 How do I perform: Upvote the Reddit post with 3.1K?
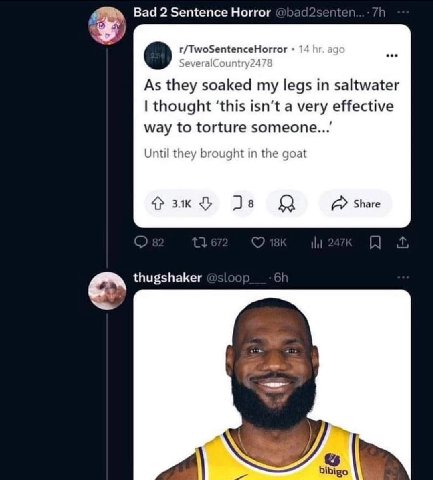tap(157, 204)
